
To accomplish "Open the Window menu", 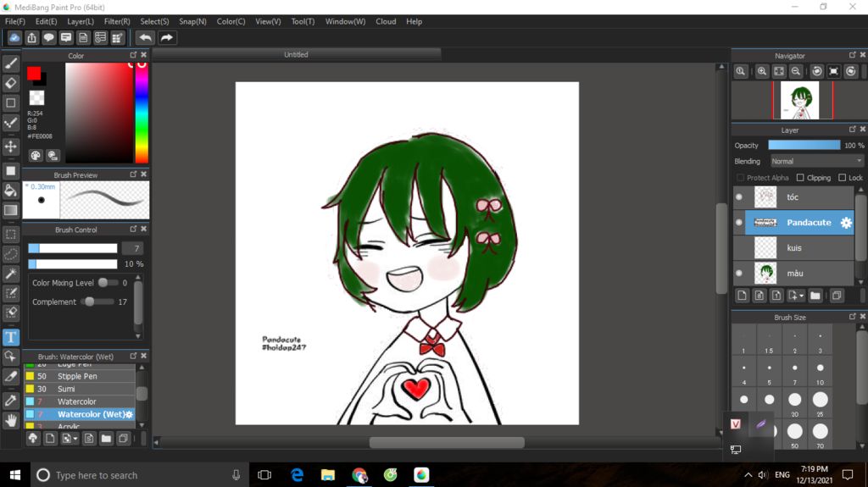I will (345, 21).
